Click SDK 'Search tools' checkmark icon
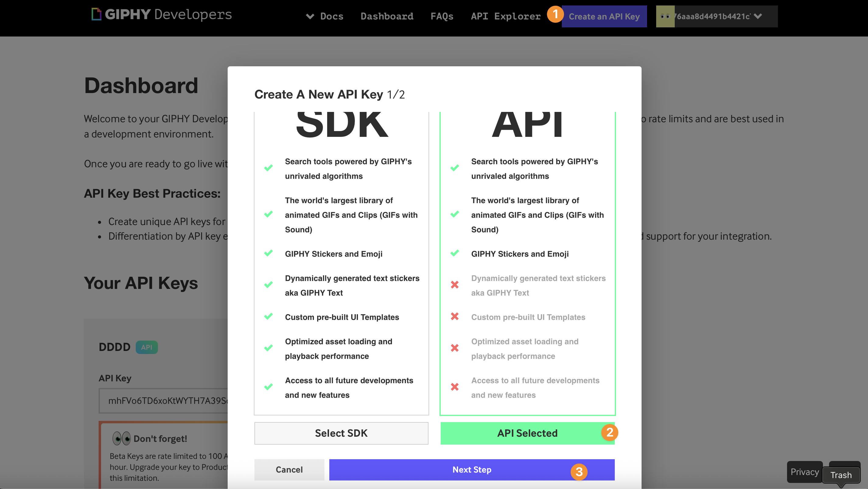Image resolution: width=868 pixels, height=489 pixels. (268, 168)
